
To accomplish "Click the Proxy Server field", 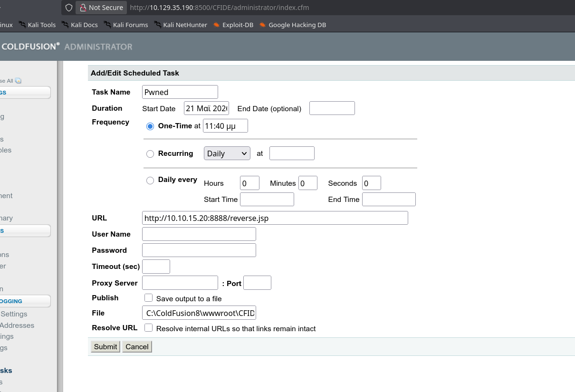I will pos(180,283).
